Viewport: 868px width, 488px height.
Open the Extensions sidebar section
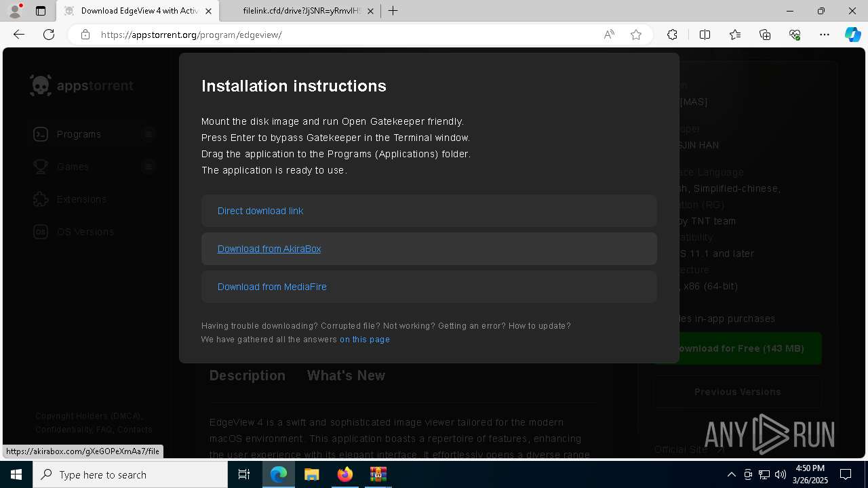(x=81, y=199)
